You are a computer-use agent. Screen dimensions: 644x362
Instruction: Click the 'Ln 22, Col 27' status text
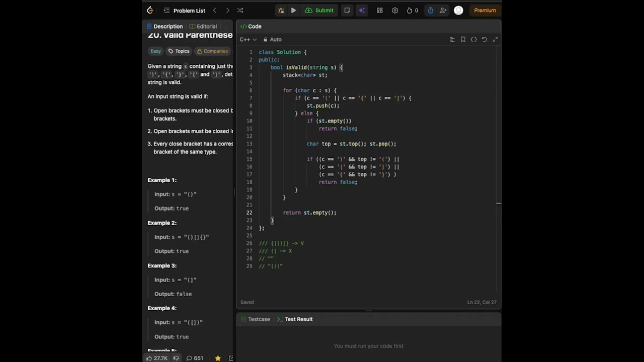481,302
